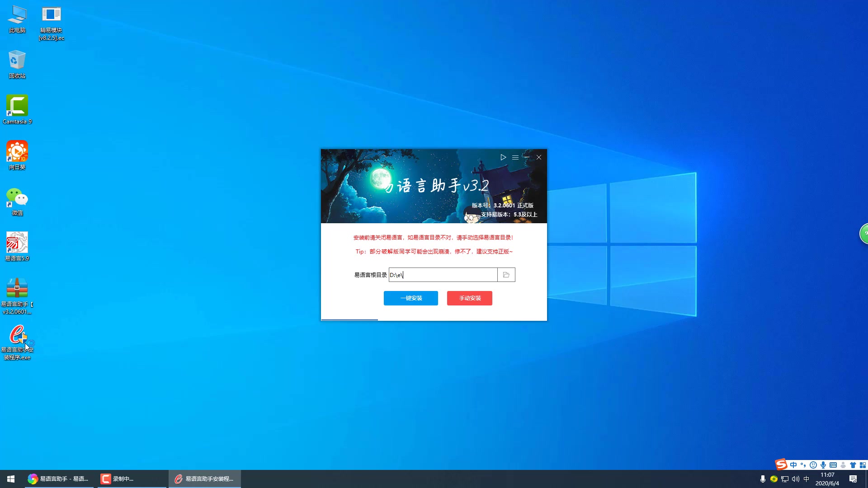Click the 易语言助手安装程序 taskbar item
This screenshot has width=868, height=488.
[x=205, y=479]
